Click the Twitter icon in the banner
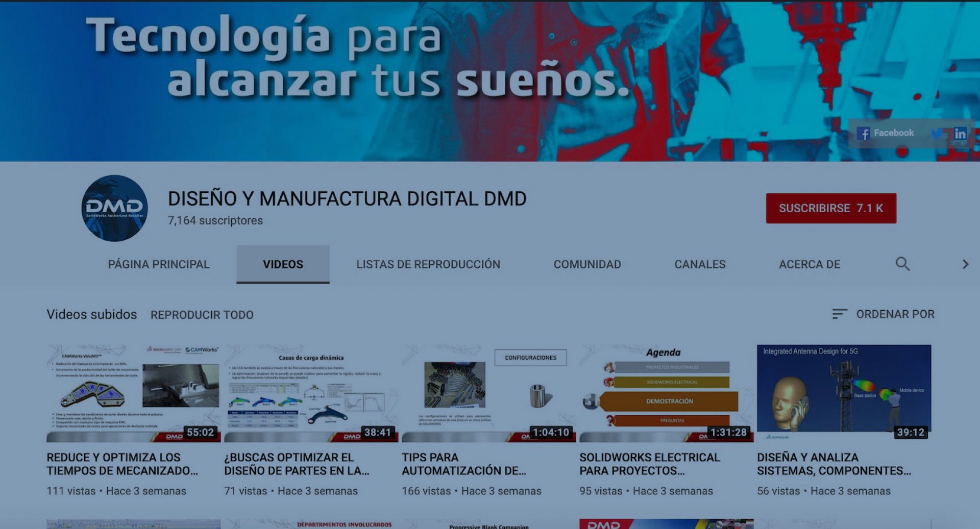The width and height of the screenshot is (980, 529). tap(937, 134)
